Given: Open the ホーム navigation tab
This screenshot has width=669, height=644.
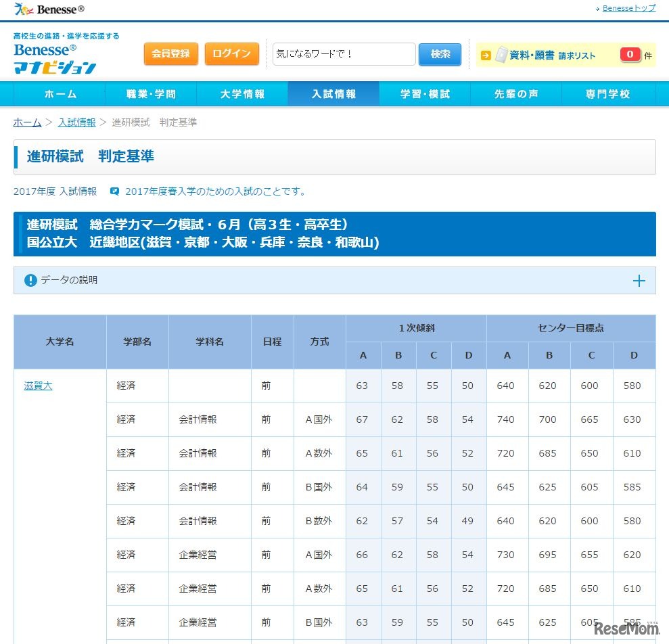Looking at the screenshot, I should pos(60,94).
